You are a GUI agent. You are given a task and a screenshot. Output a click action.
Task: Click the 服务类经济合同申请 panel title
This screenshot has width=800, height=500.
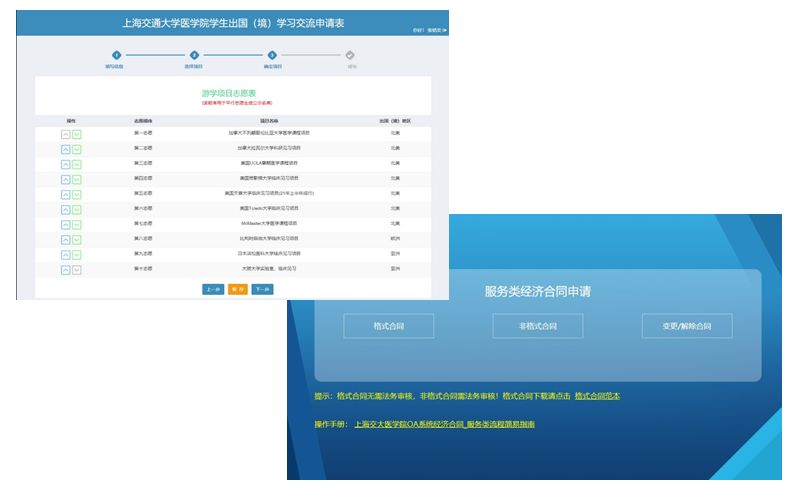point(538,291)
